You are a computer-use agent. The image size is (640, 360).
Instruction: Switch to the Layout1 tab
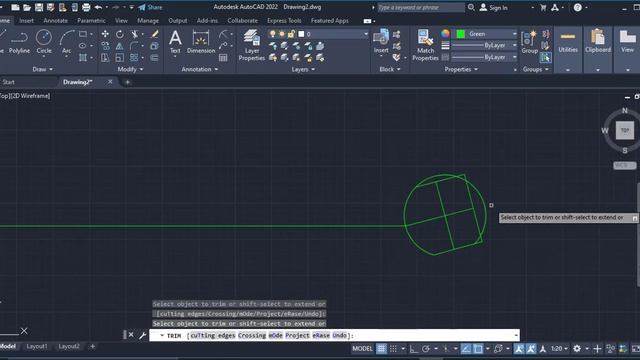(37, 347)
